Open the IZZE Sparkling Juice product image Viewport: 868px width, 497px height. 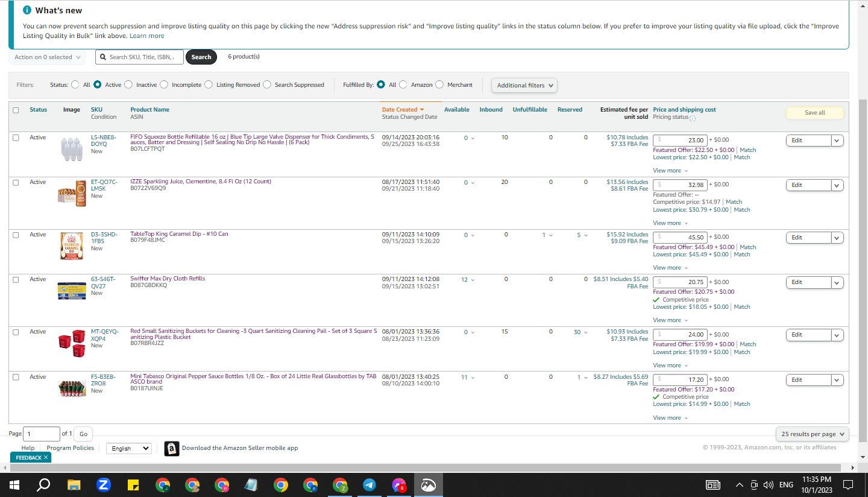[x=72, y=194]
